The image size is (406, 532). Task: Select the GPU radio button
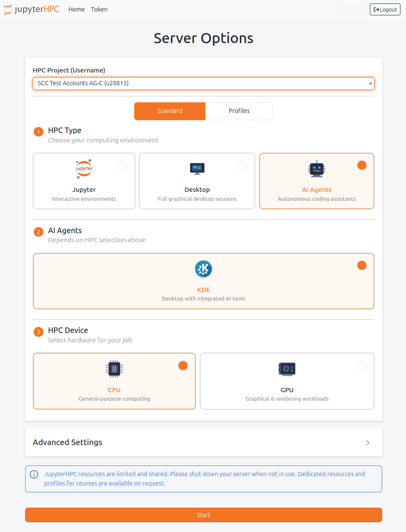(362, 366)
